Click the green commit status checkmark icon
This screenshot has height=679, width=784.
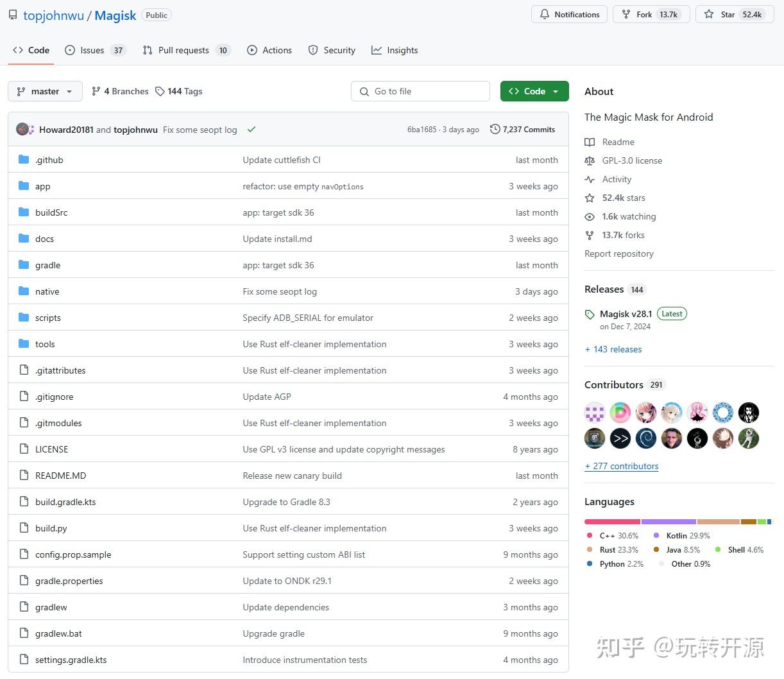point(251,130)
